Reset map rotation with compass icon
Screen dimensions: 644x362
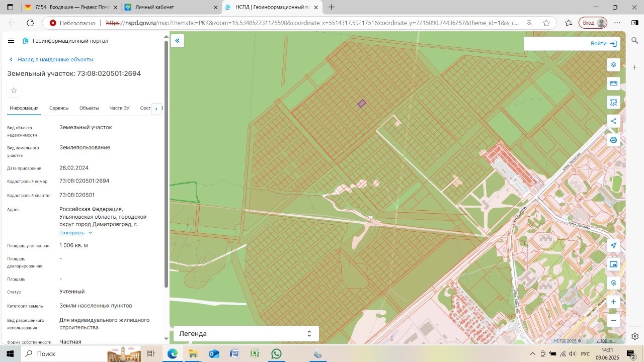(x=613, y=283)
